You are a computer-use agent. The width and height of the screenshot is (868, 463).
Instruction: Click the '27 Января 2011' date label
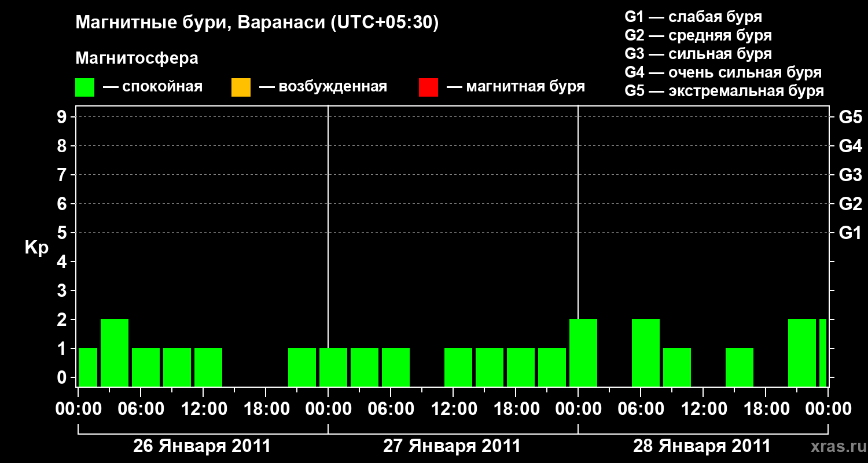(x=452, y=446)
